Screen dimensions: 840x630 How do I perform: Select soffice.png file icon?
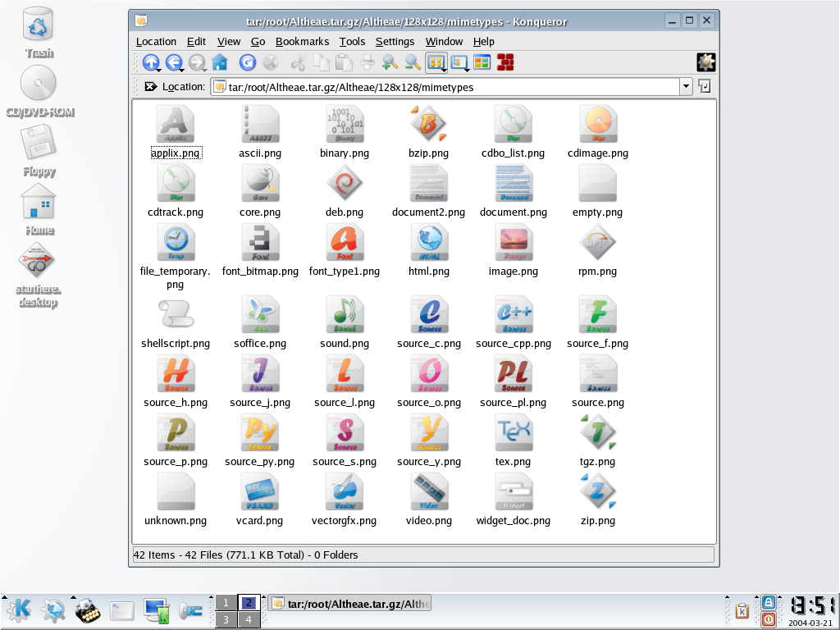pos(260,314)
